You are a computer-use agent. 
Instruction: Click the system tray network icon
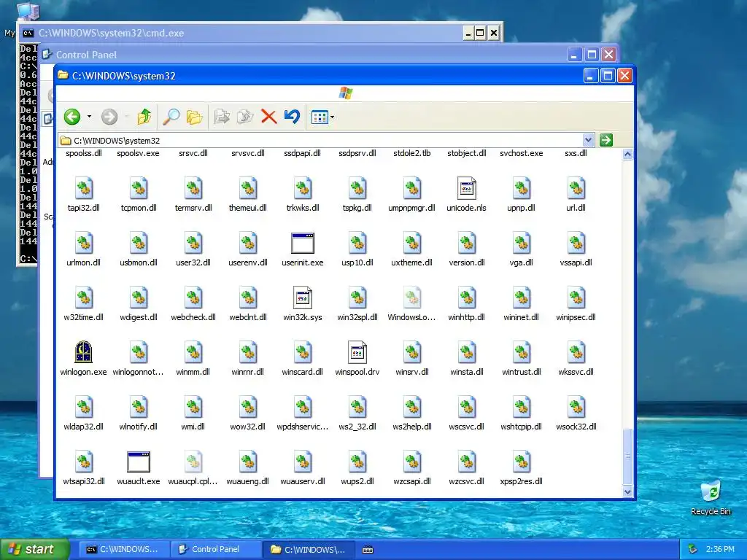coord(693,549)
